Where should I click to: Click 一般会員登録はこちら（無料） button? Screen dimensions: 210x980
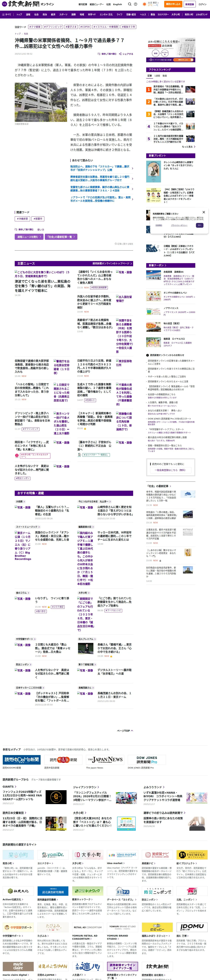tap(170, 470)
